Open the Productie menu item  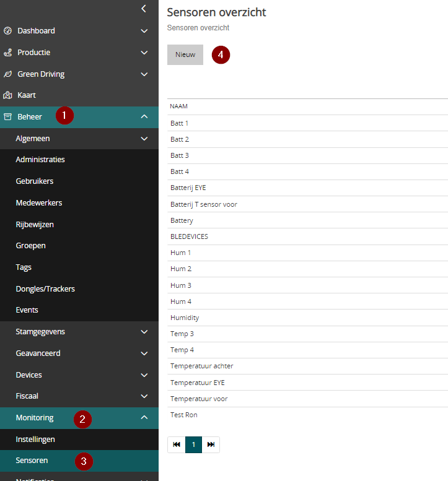coord(79,53)
